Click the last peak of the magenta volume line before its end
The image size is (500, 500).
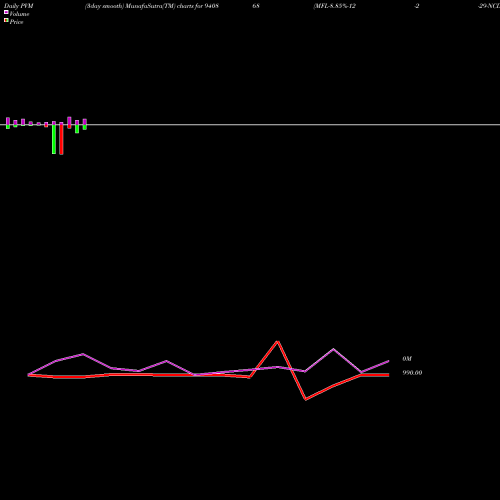coord(333,349)
